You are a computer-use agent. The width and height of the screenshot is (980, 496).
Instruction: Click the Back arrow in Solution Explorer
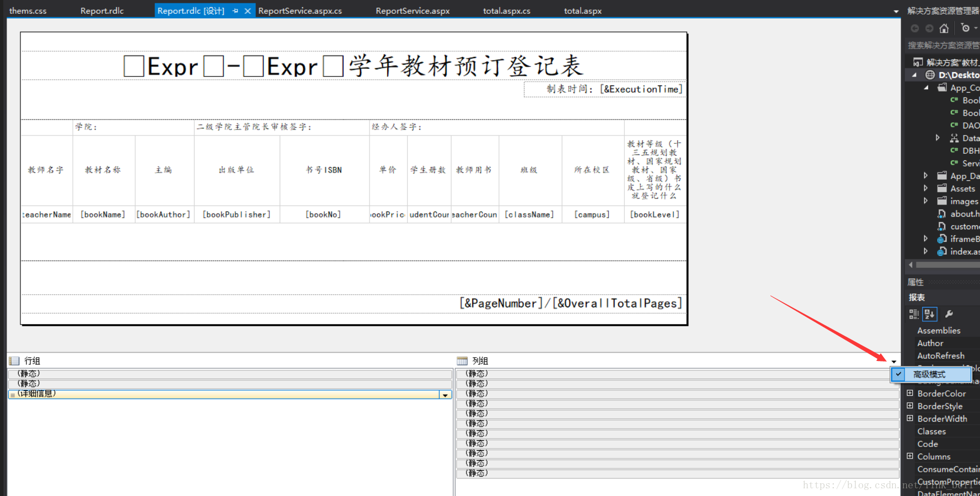pyautogui.click(x=915, y=28)
